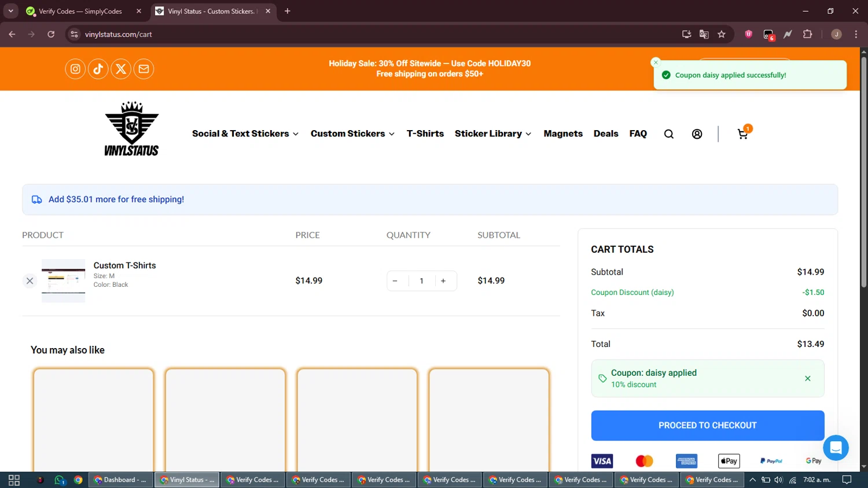
Task: Open the X (Twitter) social link
Action: pos(121,69)
